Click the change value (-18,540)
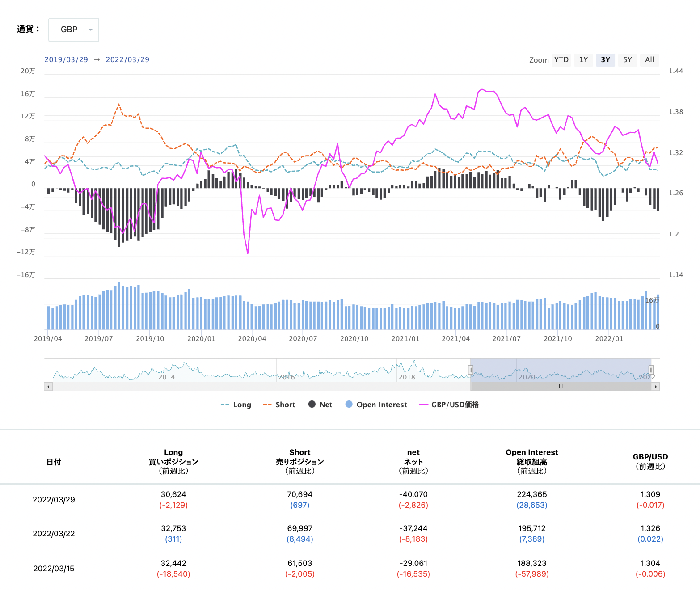This screenshot has height=590, width=700. coord(173,574)
